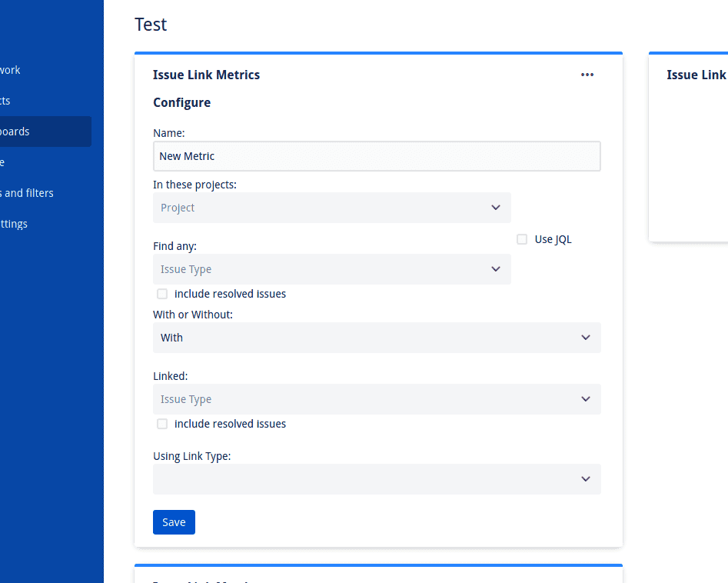Click the Find any Issue Type chevron
The height and width of the screenshot is (583, 728).
[x=495, y=269]
